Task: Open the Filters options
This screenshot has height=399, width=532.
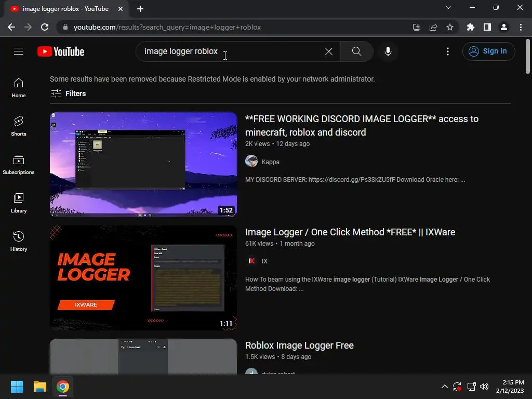Action: click(x=68, y=94)
